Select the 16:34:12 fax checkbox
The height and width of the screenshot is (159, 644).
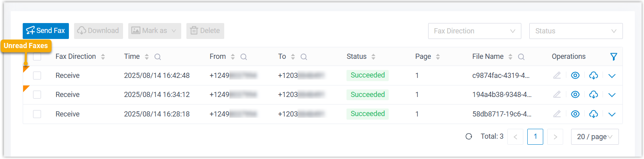click(x=37, y=95)
